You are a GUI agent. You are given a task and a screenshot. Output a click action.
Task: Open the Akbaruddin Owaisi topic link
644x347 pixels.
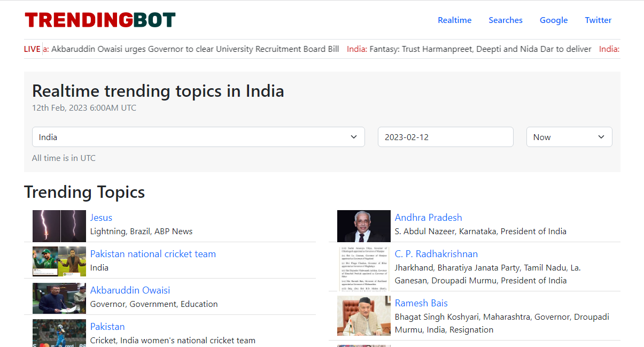[x=130, y=290]
